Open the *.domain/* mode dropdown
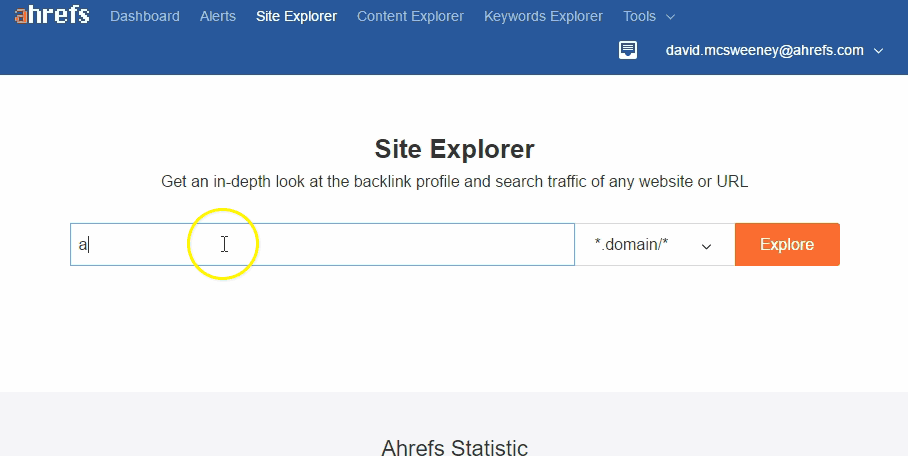The height and width of the screenshot is (456, 908). 654,245
